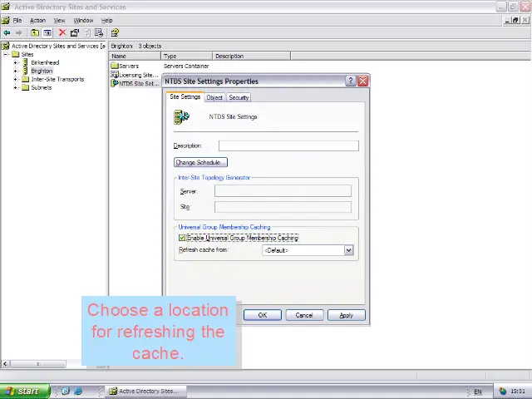This screenshot has height=399, width=532.
Task: Click the Help toolbar icon
Action: [x=115, y=32]
